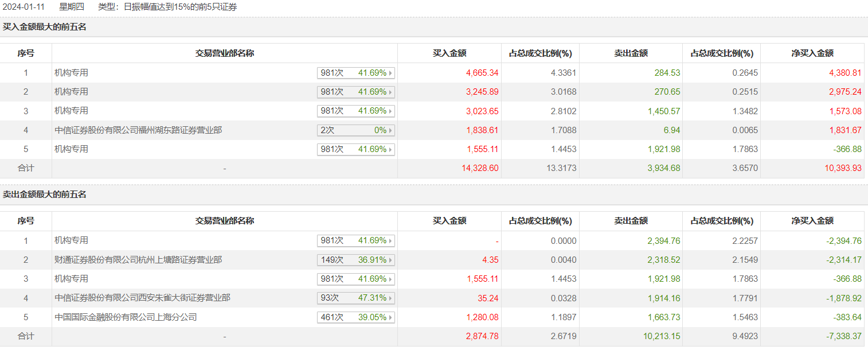The image size is (868, 350).
Task: Open 中信证券西安朱雀大街证券营业部 link
Action: (142, 298)
